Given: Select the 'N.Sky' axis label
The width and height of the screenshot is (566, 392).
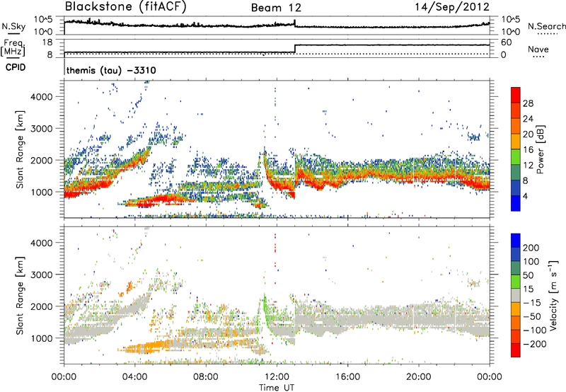Looking at the screenshot, I should [x=13, y=26].
